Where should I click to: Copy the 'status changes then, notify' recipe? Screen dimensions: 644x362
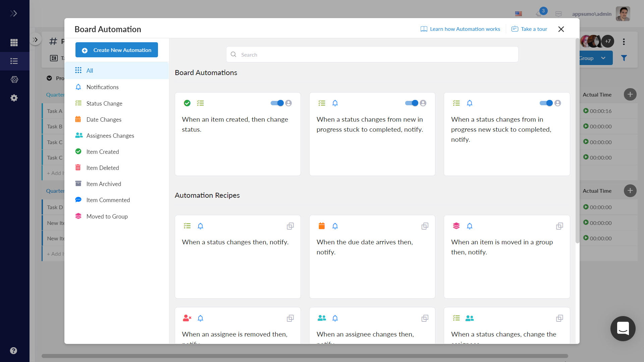290,226
